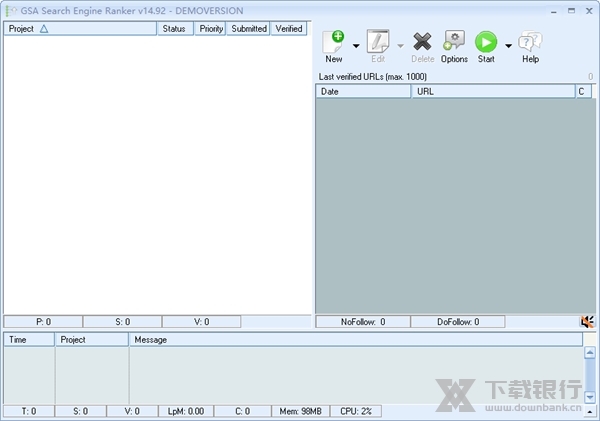Click the 'Mem: 98MB' status entry

[300, 411]
